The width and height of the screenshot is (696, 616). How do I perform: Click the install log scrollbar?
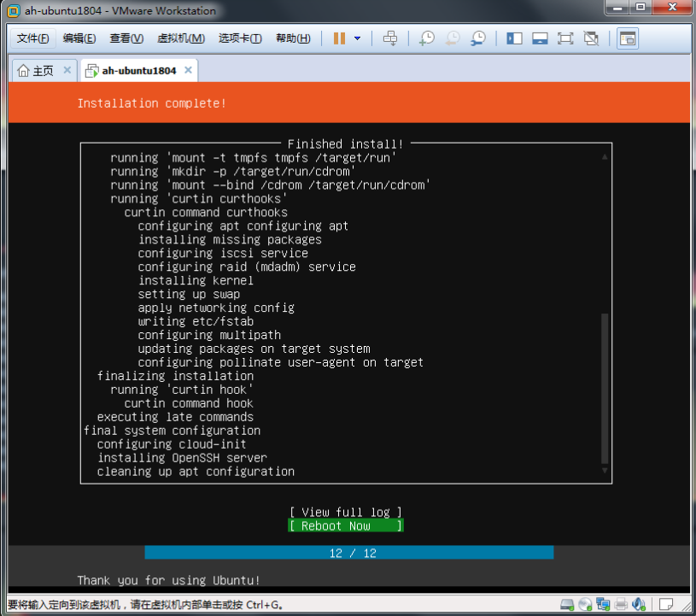605,389
